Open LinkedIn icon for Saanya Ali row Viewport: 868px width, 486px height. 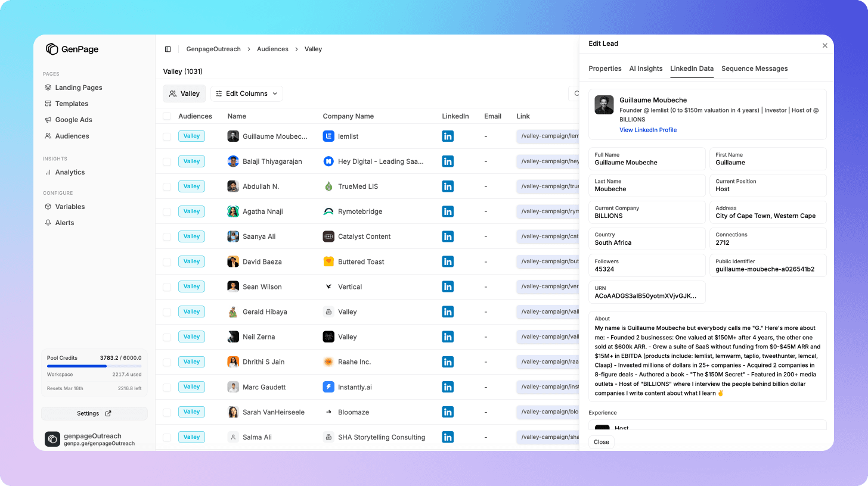tap(448, 236)
